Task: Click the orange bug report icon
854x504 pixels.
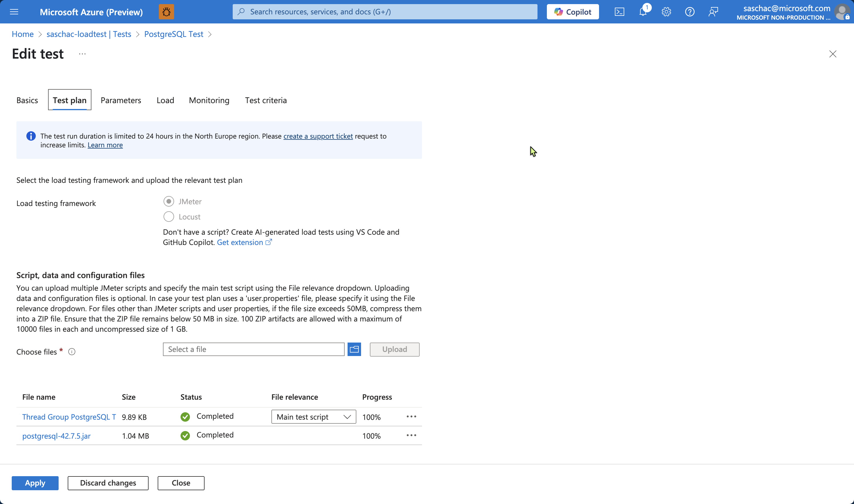Action: pos(166,12)
